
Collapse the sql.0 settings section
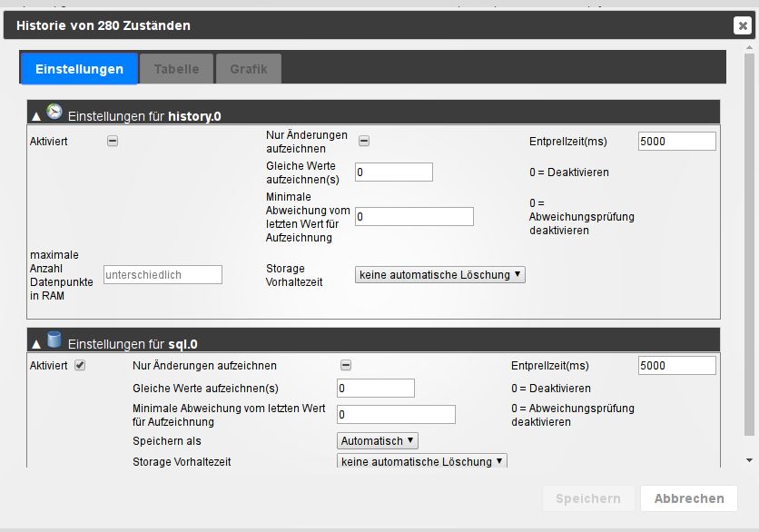36,343
